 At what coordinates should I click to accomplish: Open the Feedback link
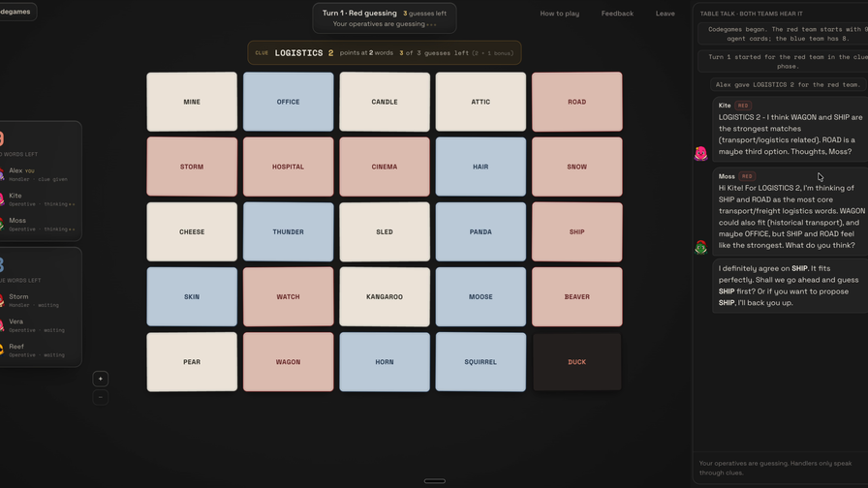[617, 14]
